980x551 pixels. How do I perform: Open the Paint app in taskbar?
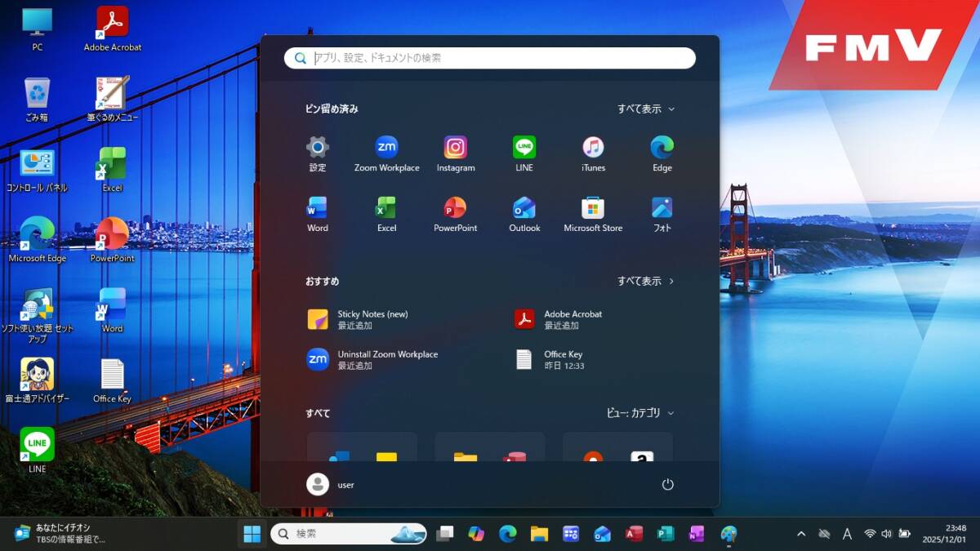[x=728, y=534]
